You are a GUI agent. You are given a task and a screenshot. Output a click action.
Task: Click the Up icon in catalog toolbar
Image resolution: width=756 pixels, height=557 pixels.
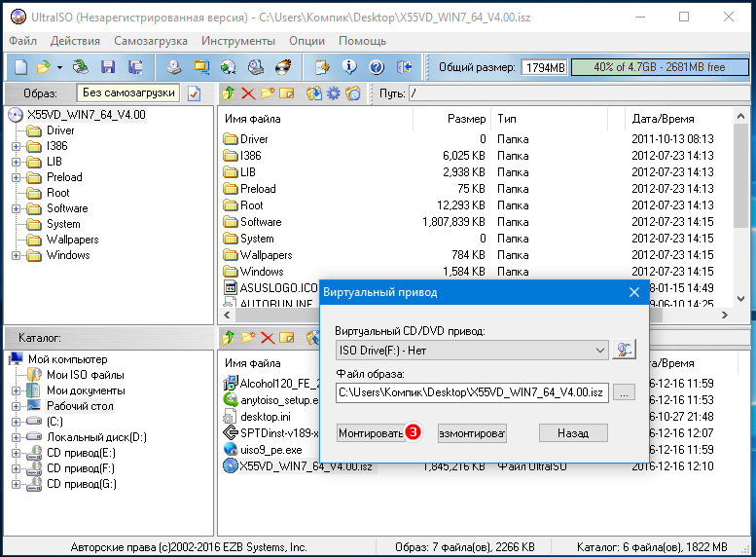(x=229, y=338)
